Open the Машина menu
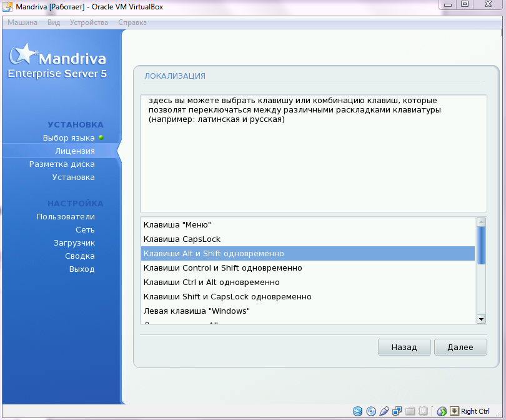 [22, 22]
